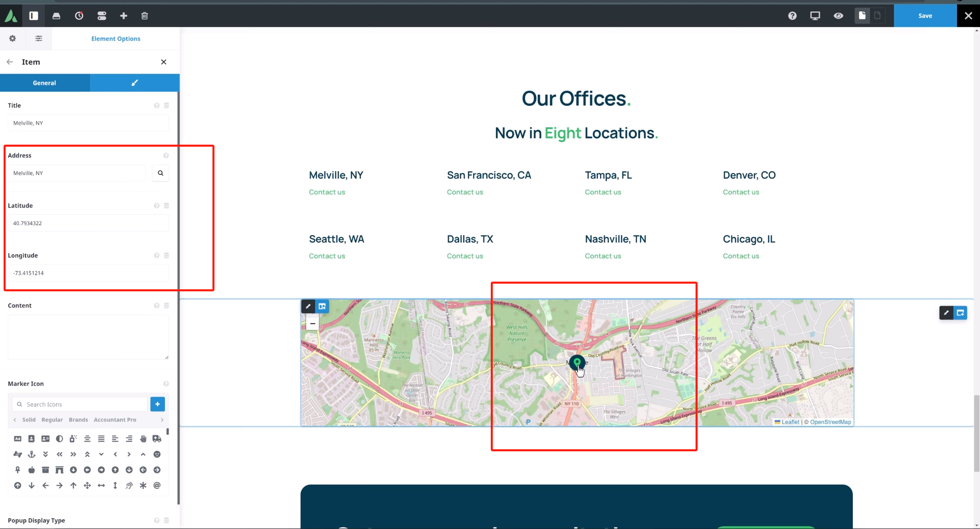Click the Save button
The height and width of the screenshot is (529, 980).
click(925, 16)
